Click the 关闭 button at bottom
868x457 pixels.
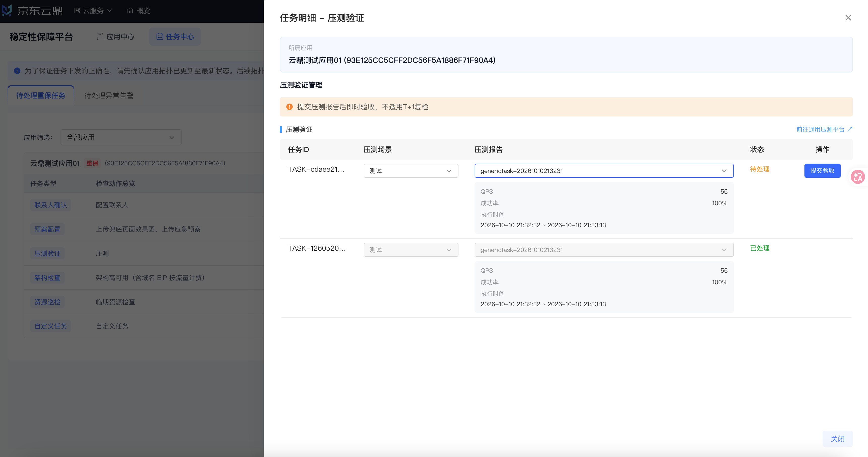[837, 439]
